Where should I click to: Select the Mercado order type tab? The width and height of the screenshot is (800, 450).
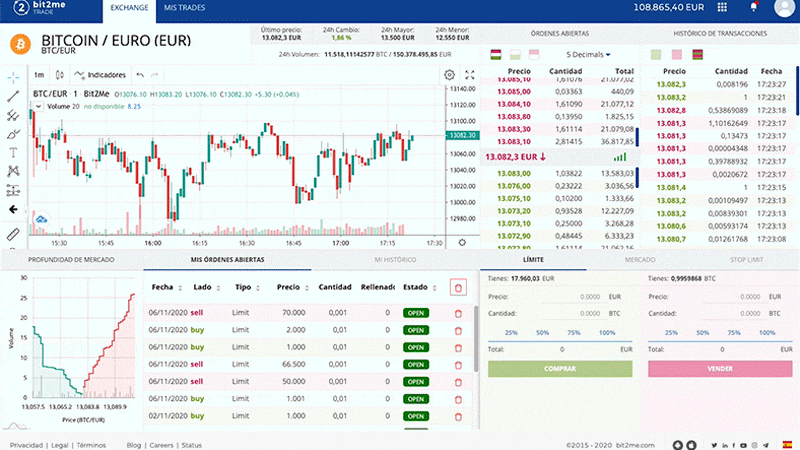click(x=640, y=260)
